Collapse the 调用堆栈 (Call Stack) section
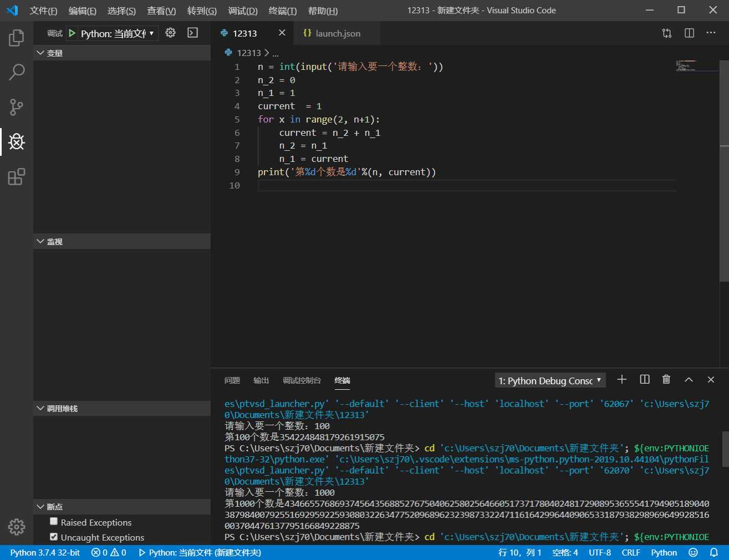The width and height of the screenshot is (729, 560). coord(122,409)
